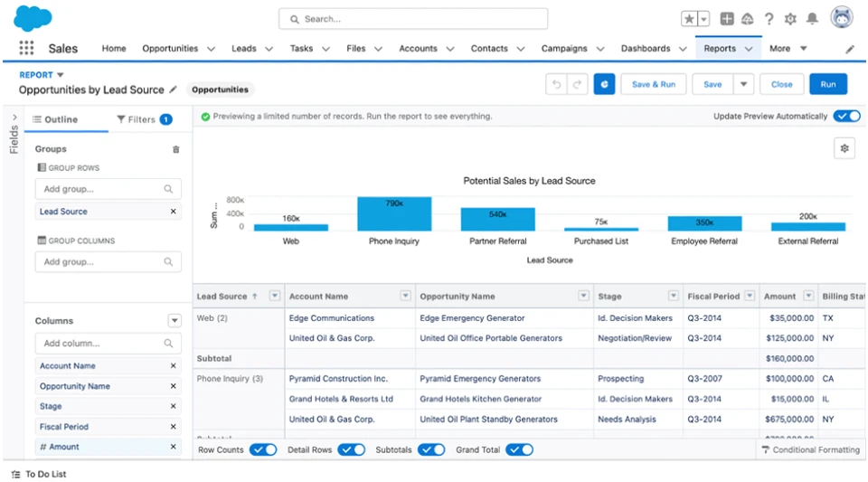Toggle the Row Counts switch
Viewport: 868px width, 482px height.
pos(263,450)
